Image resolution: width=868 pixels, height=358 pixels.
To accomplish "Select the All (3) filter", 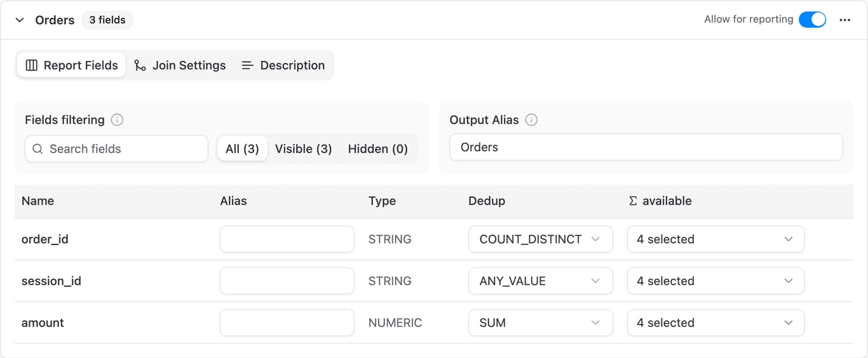I will pos(242,149).
